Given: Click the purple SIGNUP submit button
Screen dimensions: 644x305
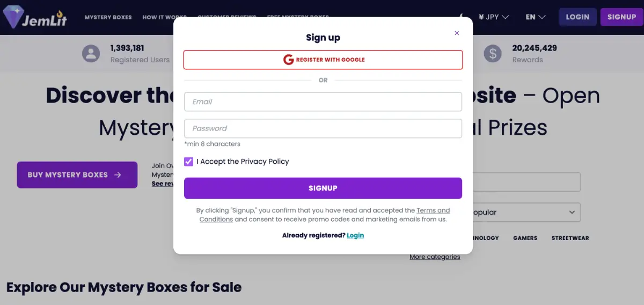Looking at the screenshot, I should click(323, 188).
